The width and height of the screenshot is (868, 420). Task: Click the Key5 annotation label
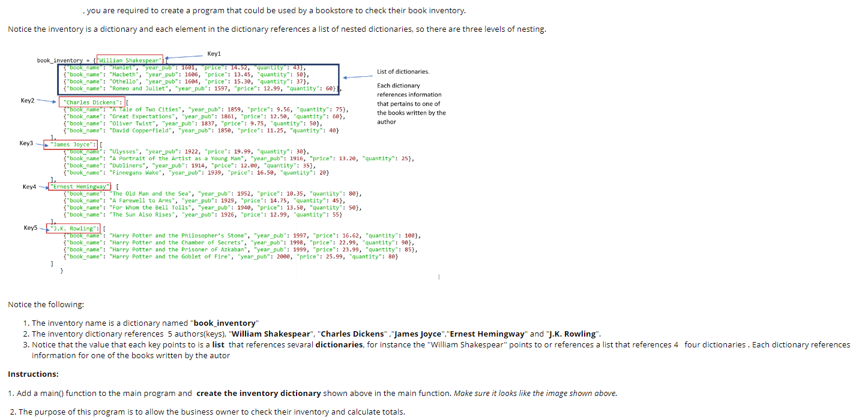click(31, 227)
